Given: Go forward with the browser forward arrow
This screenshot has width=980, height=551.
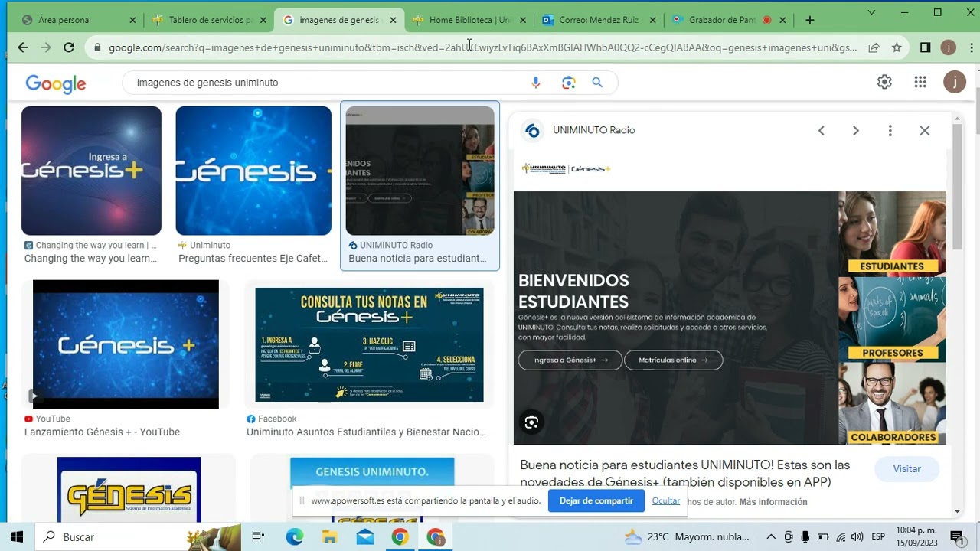Looking at the screenshot, I should 46,47.
